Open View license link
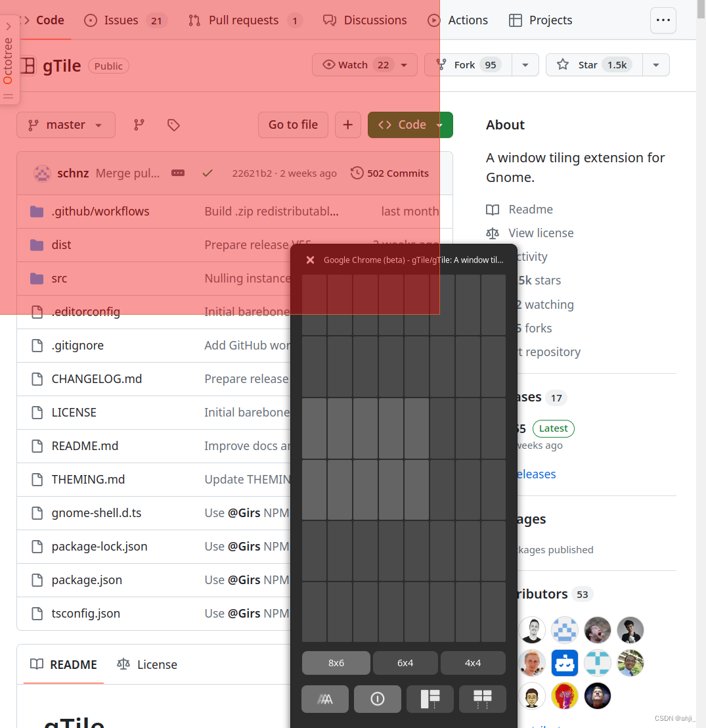The image size is (706, 728). pyautogui.click(x=530, y=233)
